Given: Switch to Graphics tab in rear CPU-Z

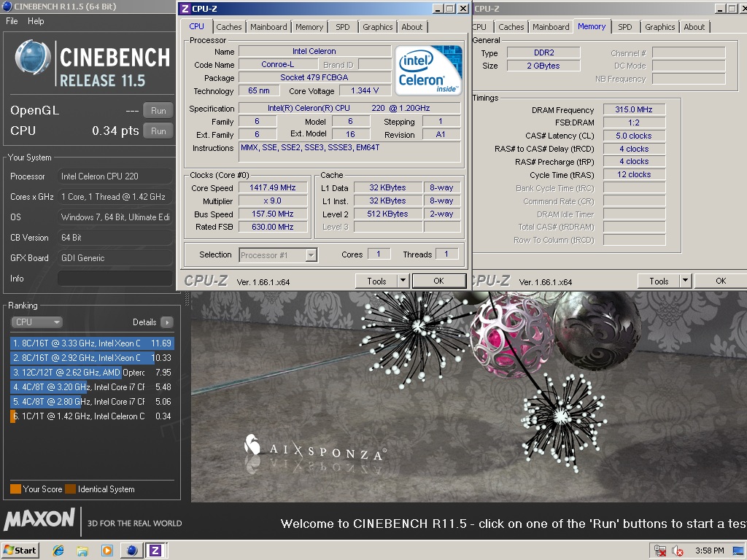Looking at the screenshot, I should (659, 27).
